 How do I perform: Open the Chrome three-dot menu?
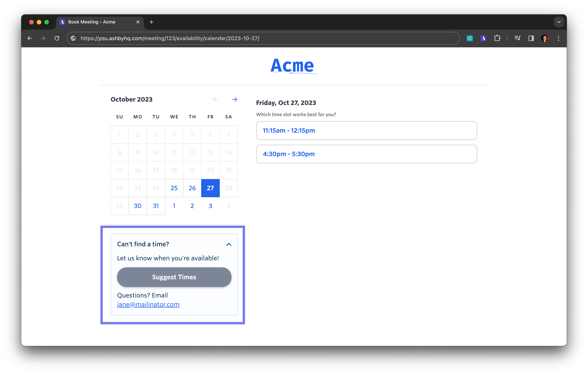[x=558, y=38]
